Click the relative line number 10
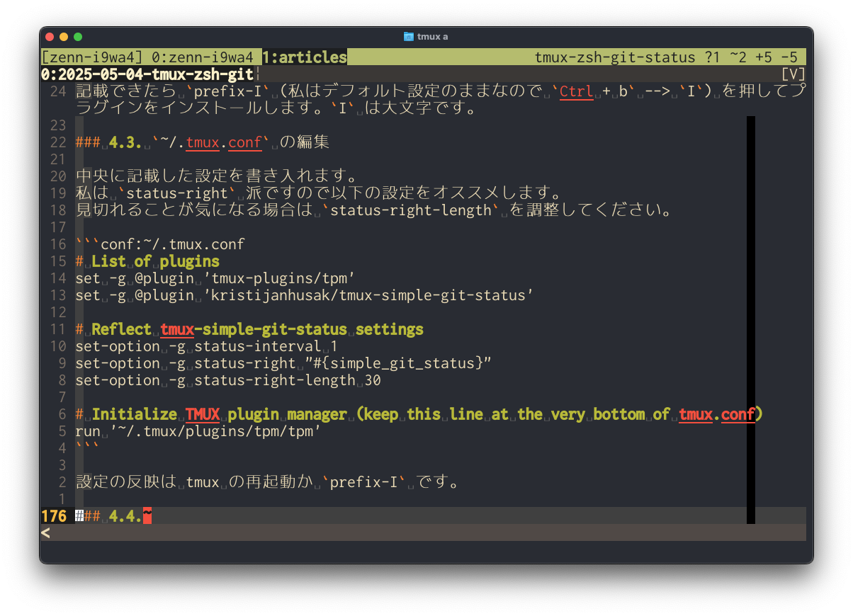Screen dimensions: 853x616 click(58, 346)
